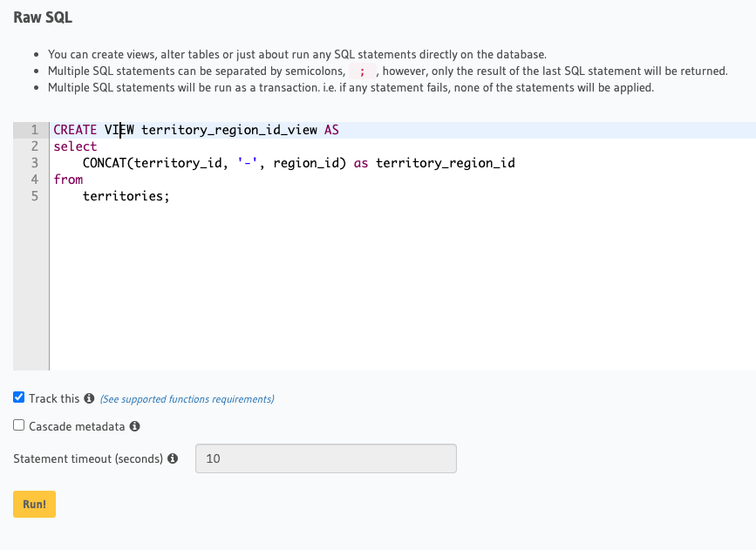This screenshot has width=756, height=550.
Task: Click the territory_region_id_view name in the editor
Action: click(229, 130)
